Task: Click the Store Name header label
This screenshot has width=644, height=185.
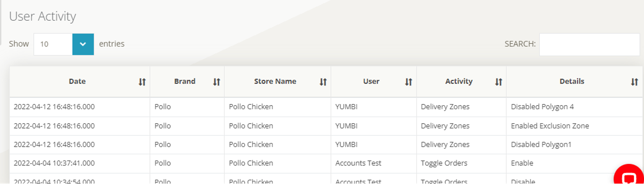Action: pyautogui.click(x=275, y=82)
